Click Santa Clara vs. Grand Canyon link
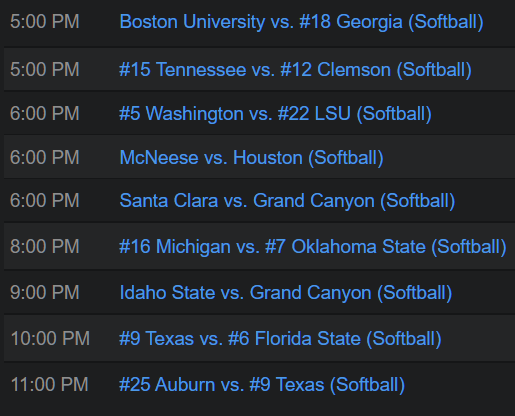Image resolution: width=515 pixels, height=416 pixels. [x=287, y=201]
